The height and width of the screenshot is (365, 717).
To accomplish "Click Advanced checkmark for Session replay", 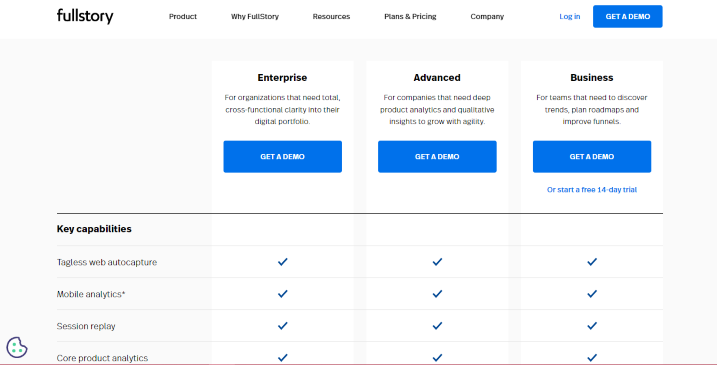I will pyautogui.click(x=437, y=326).
